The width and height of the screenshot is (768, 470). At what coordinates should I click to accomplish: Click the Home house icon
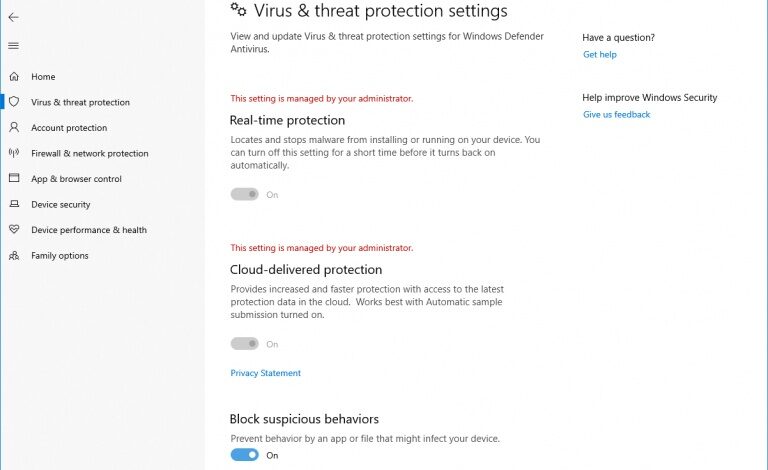pyautogui.click(x=14, y=76)
